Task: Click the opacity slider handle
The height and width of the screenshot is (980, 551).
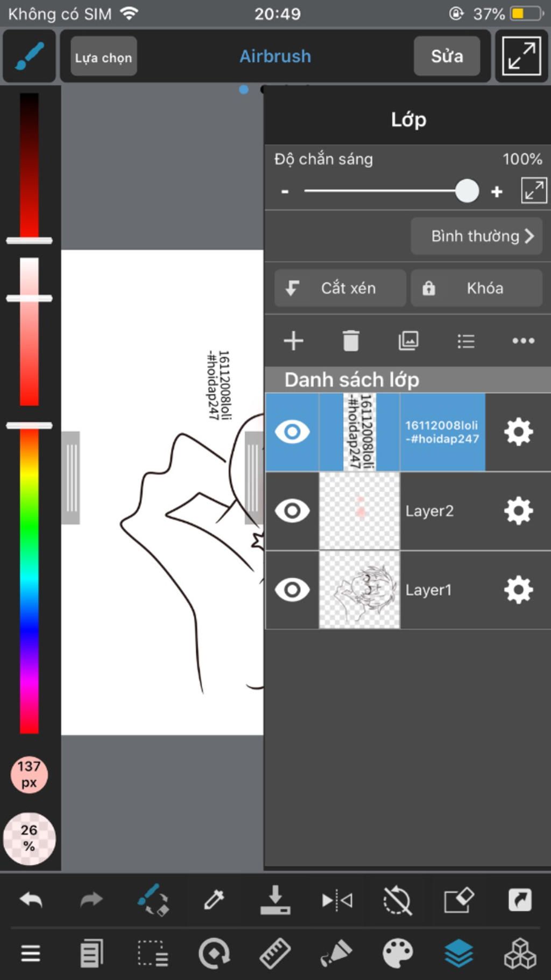Action: pyautogui.click(x=467, y=191)
